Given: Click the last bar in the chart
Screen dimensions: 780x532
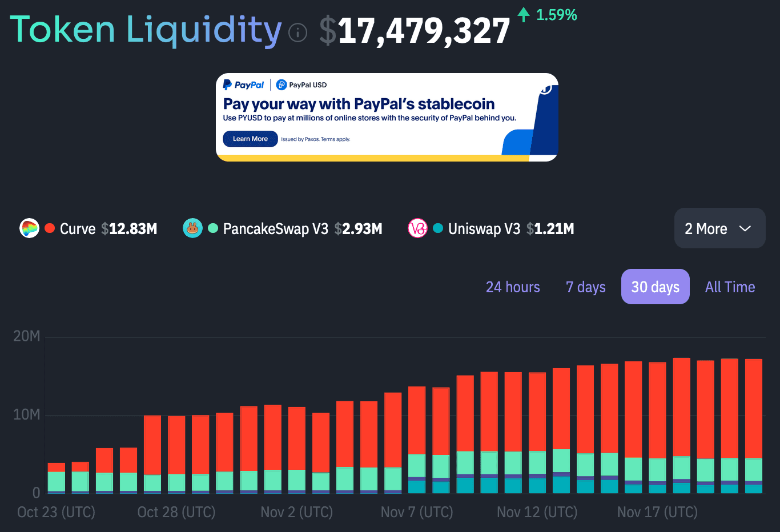Looking at the screenshot, I should point(753,425).
